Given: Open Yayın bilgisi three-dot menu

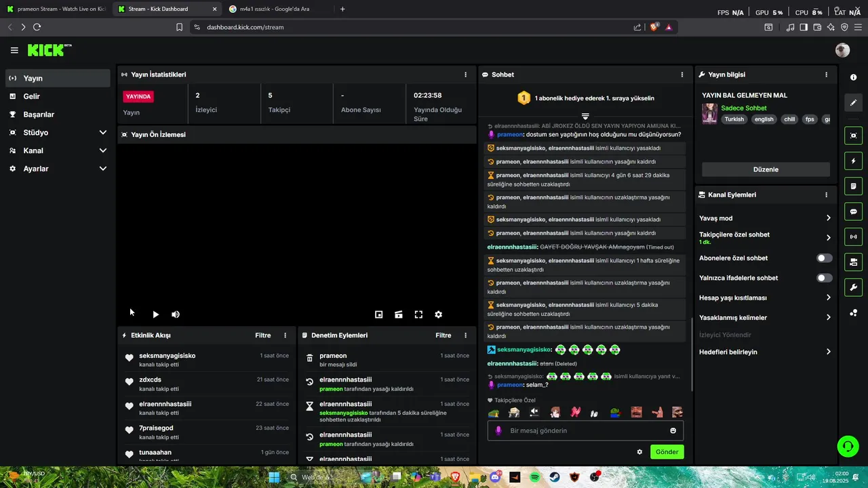Looking at the screenshot, I should point(826,75).
